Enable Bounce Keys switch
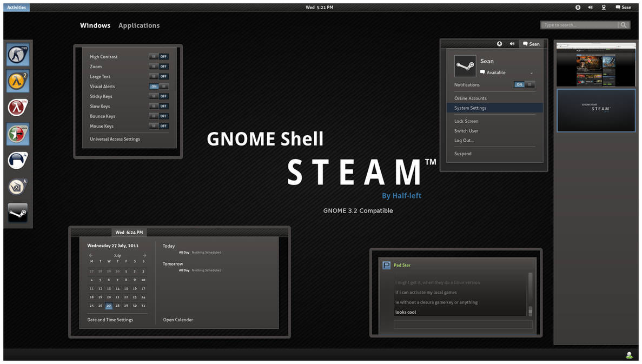Viewport: 642px width, 364px height. tap(159, 116)
